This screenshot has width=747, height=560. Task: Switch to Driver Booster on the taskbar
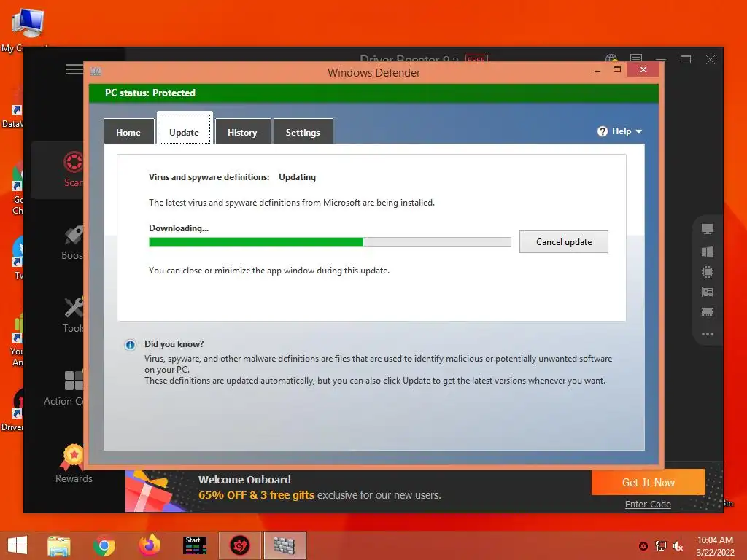click(x=239, y=545)
